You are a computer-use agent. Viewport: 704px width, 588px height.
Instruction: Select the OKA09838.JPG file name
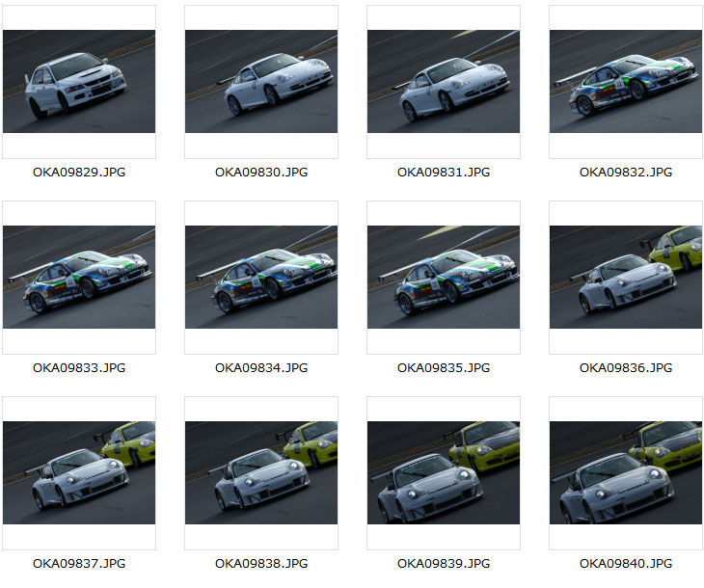[261, 564]
